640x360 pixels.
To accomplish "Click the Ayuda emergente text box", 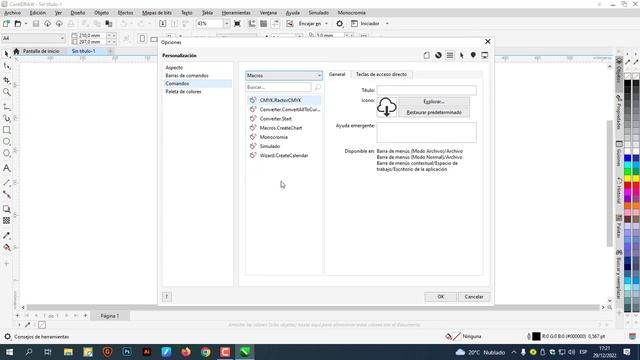I will coord(426,132).
